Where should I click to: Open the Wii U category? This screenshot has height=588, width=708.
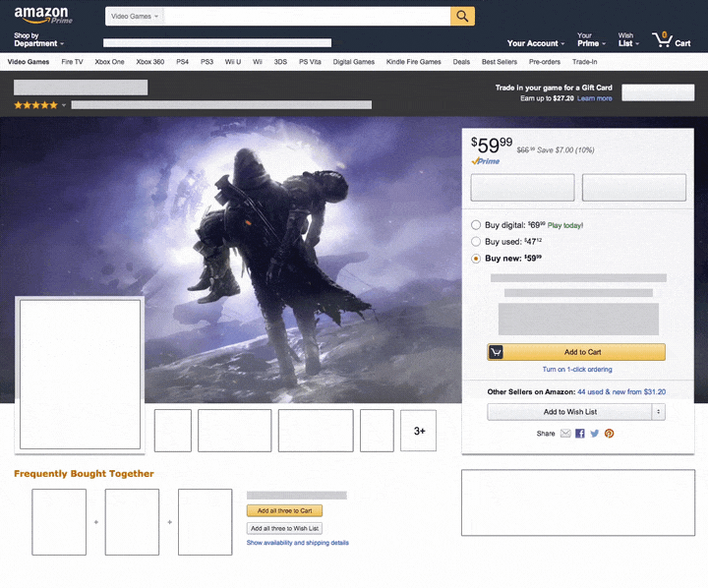click(233, 62)
